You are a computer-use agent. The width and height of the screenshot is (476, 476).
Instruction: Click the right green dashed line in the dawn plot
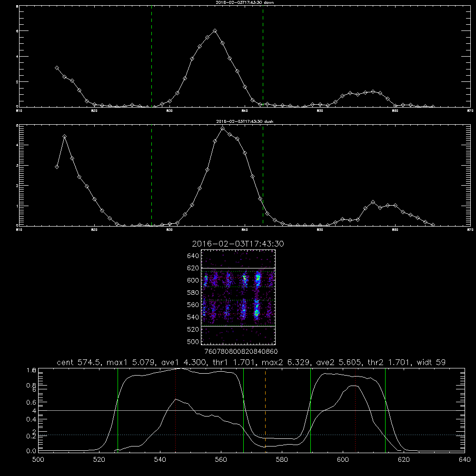point(263,58)
